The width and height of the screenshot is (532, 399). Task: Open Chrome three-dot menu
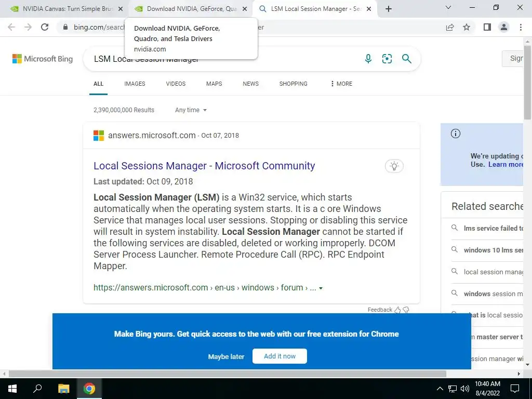521,27
